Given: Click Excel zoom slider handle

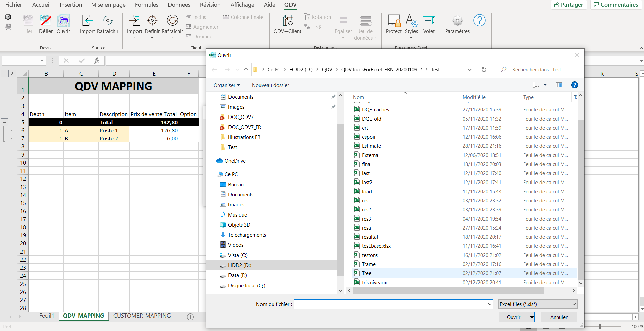Looking at the screenshot, I should [600, 326].
